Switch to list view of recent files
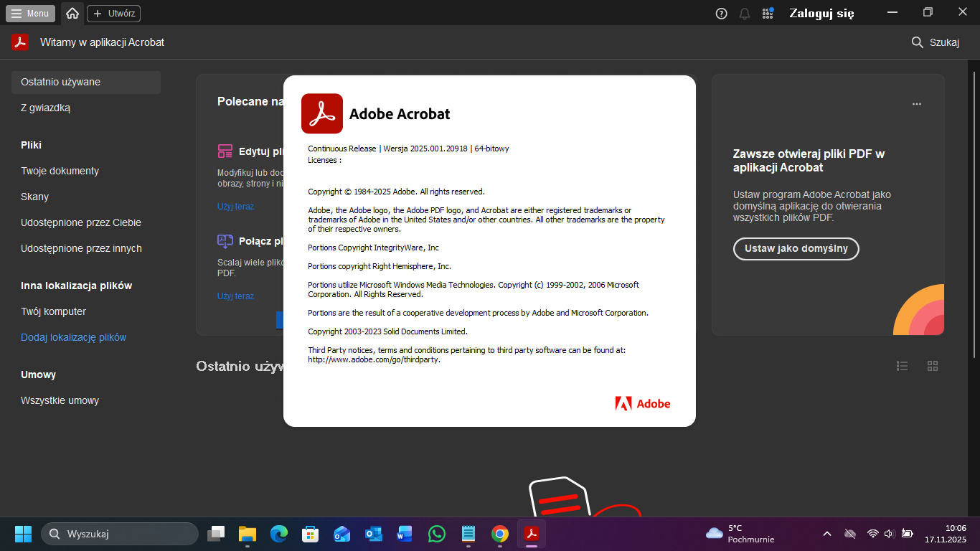980x551 pixels. pyautogui.click(x=903, y=366)
